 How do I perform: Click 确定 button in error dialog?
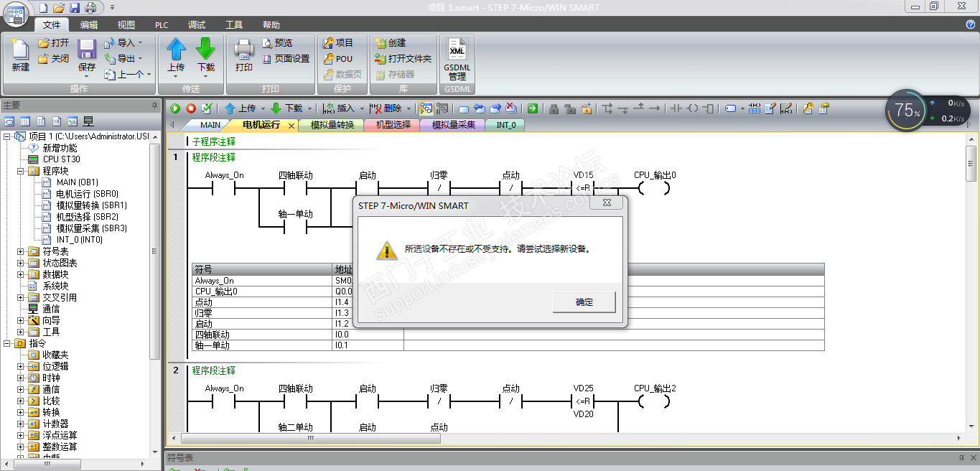click(x=584, y=302)
